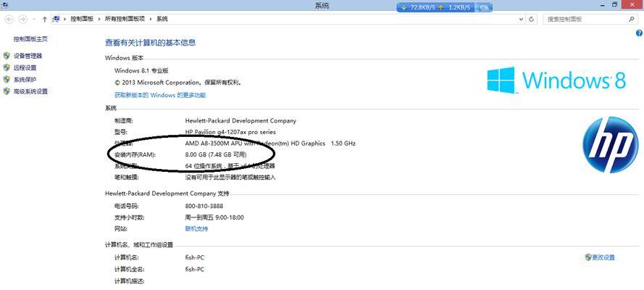
Task: Select support phone number 800-810-3888
Action: 204,206
